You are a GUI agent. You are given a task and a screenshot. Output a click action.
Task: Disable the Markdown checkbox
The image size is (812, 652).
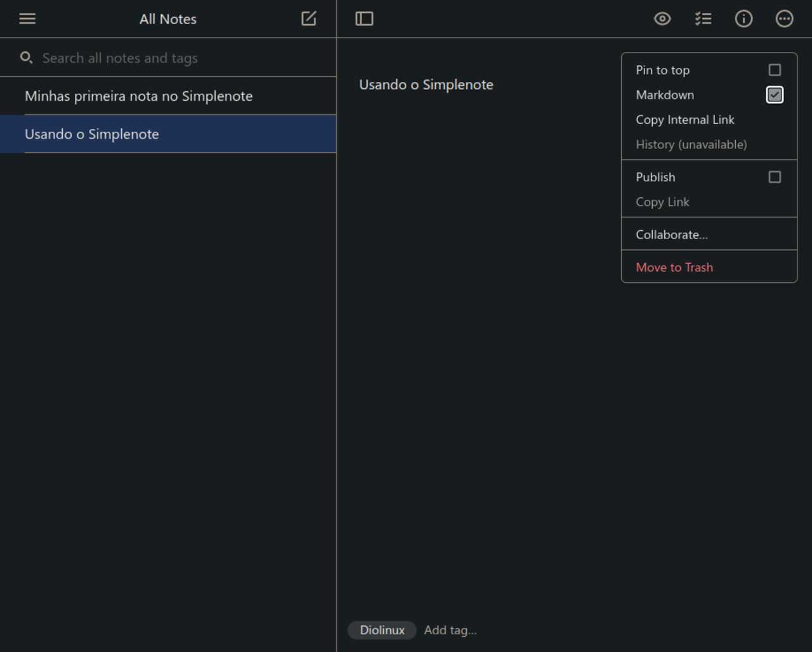pos(775,95)
